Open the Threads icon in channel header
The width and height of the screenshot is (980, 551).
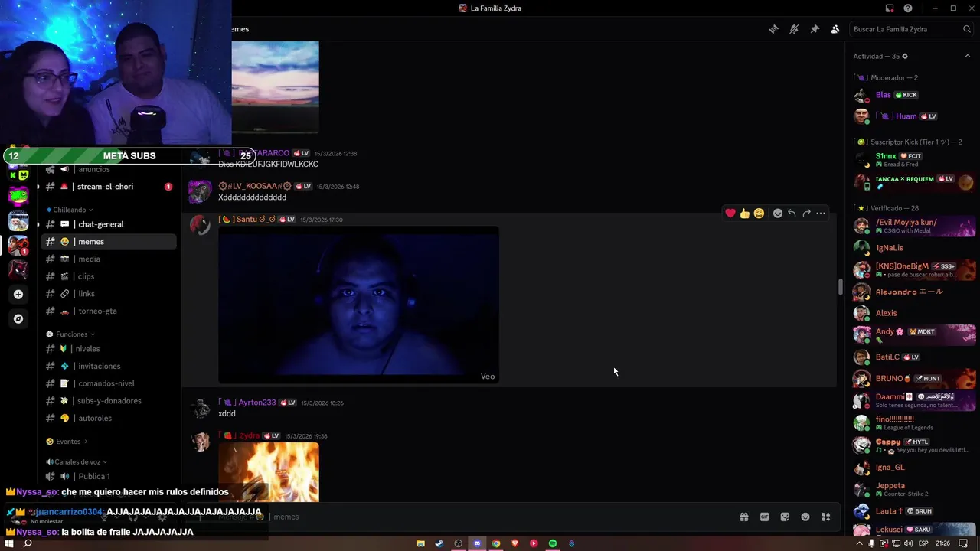773,29
